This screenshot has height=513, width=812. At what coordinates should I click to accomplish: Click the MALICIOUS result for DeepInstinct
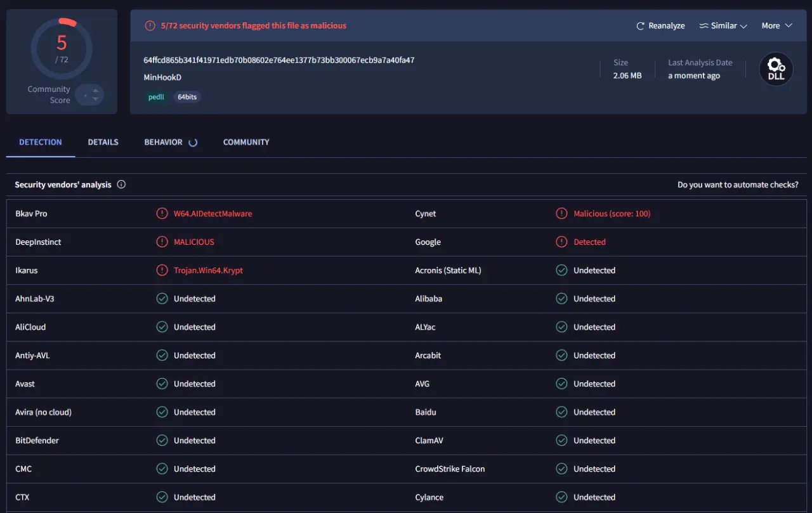pyautogui.click(x=194, y=242)
